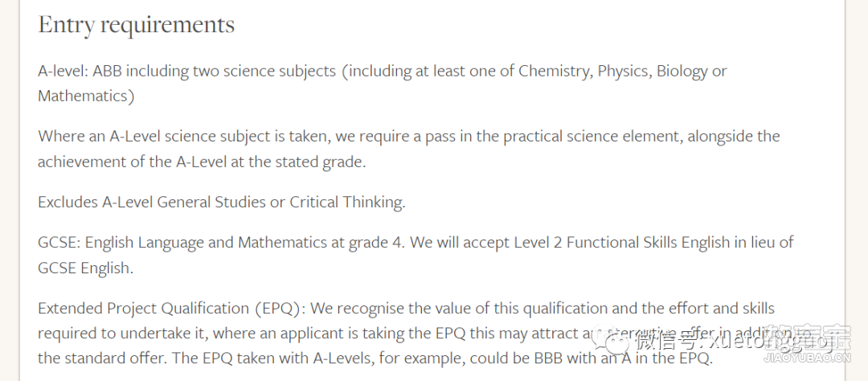
Task: Click the Entry requirements heading
Action: click(x=136, y=25)
